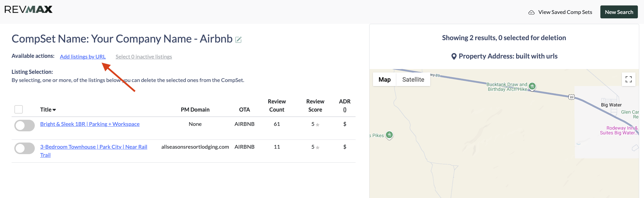Toggle fullscreen map view

[628, 79]
